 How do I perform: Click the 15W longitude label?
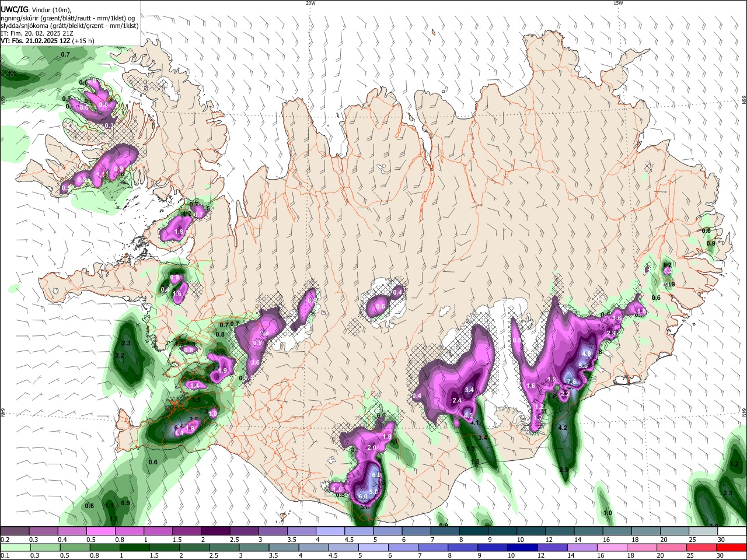[x=617, y=3]
